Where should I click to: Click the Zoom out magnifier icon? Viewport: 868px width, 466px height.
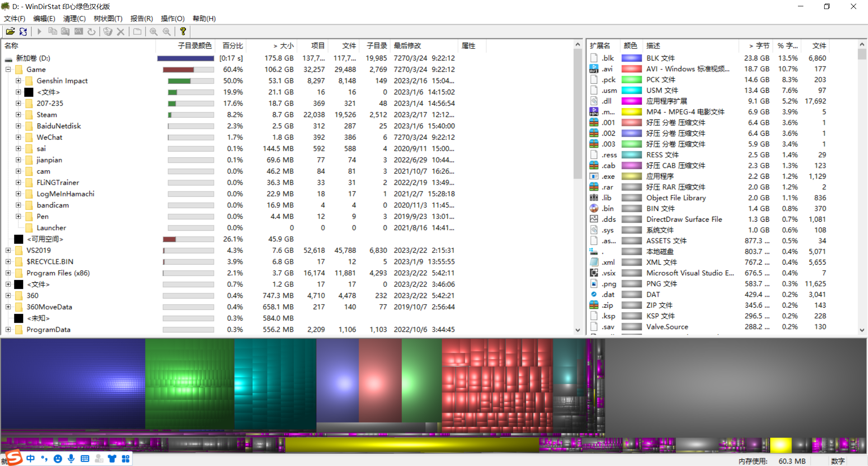[167, 31]
